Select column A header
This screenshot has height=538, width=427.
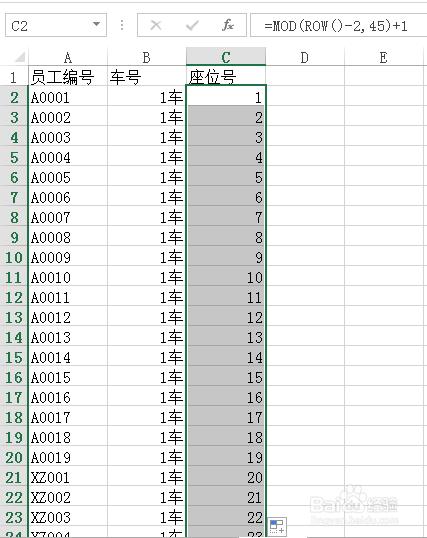[68, 57]
